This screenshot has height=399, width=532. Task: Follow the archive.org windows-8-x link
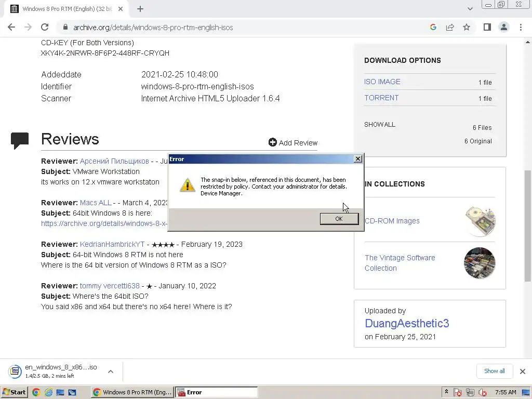click(x=104, y=223)
